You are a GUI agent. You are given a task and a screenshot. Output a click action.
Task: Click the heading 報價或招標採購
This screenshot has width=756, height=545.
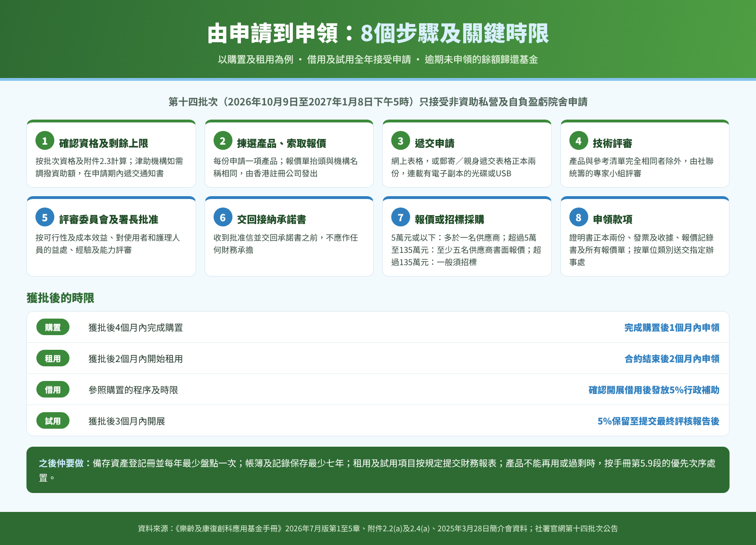[449, 219]
